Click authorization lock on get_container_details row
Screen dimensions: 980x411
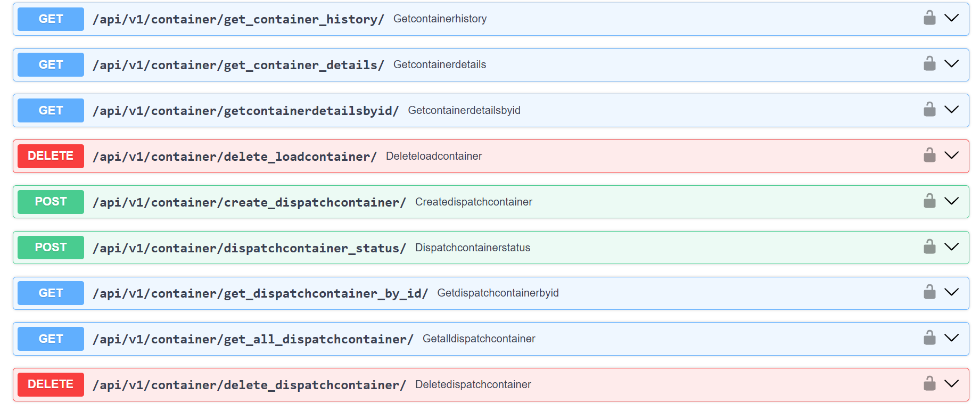(929, 64)
